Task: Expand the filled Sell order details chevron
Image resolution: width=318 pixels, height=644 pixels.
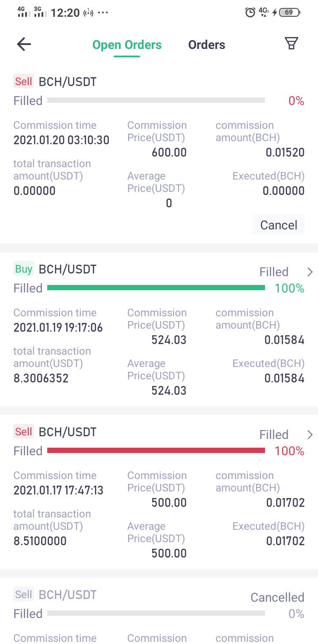Action: 310,434
